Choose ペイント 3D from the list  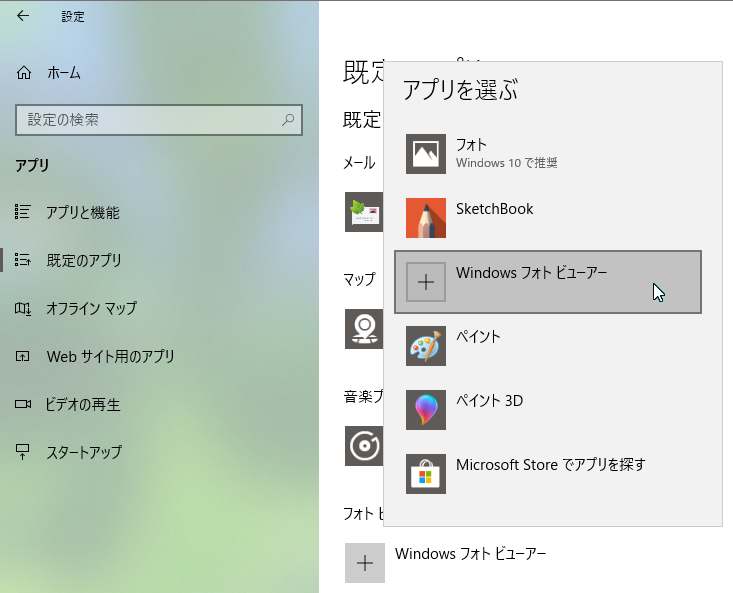click(548, 410)
